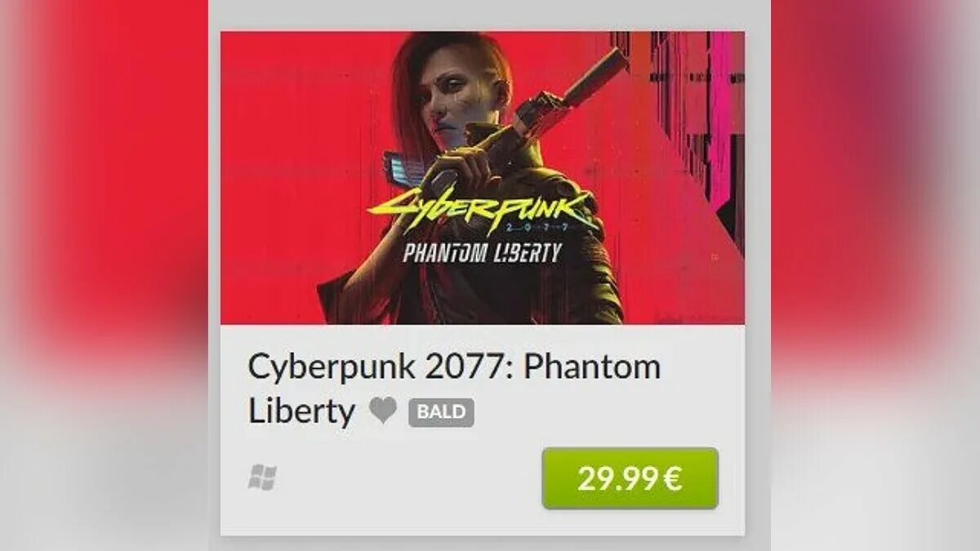Click the yellow Cyberpunk logo on the cover

point(482,208)
